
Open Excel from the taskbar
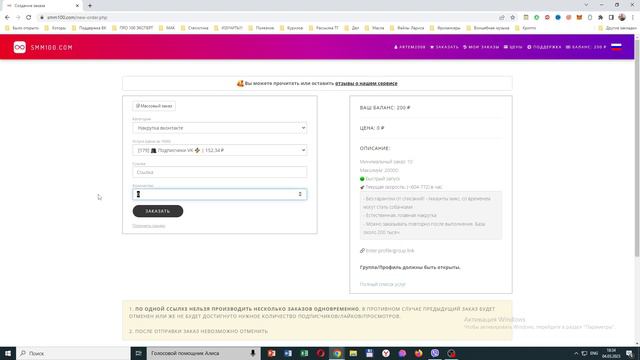304,353
